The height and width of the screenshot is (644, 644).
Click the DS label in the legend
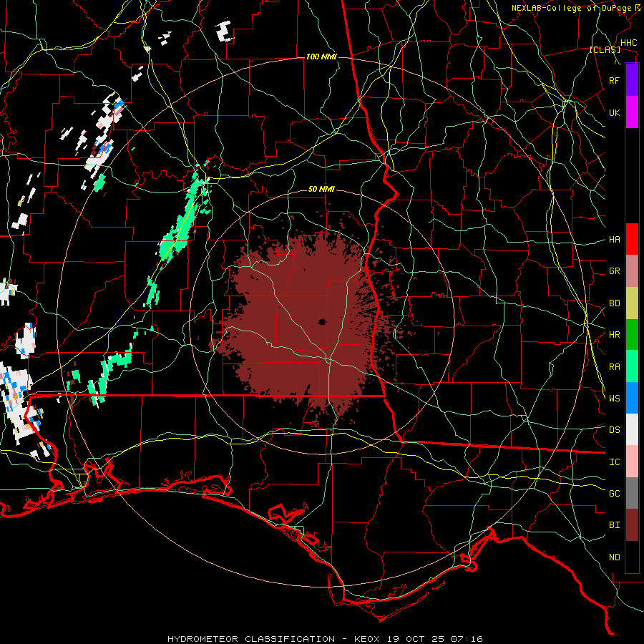point(614,430)
